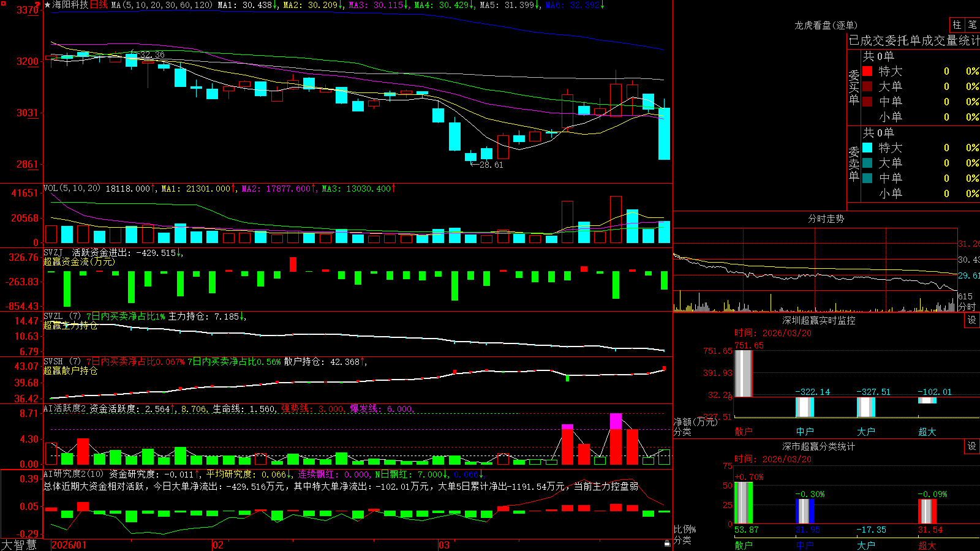Click the 3200 price axis label
Viewport: 980px width, 551px height.
[x=28, y=61]
